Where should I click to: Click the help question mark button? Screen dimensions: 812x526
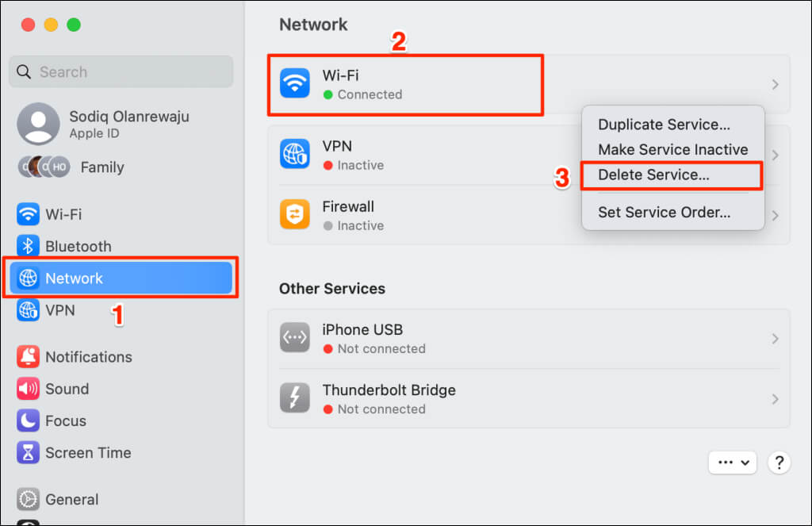pos(779,463)
